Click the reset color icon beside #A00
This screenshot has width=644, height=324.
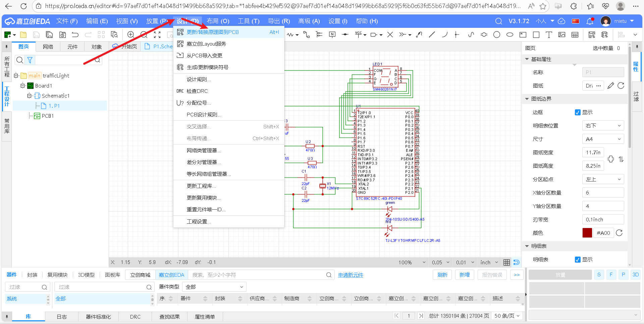[620, 233]
